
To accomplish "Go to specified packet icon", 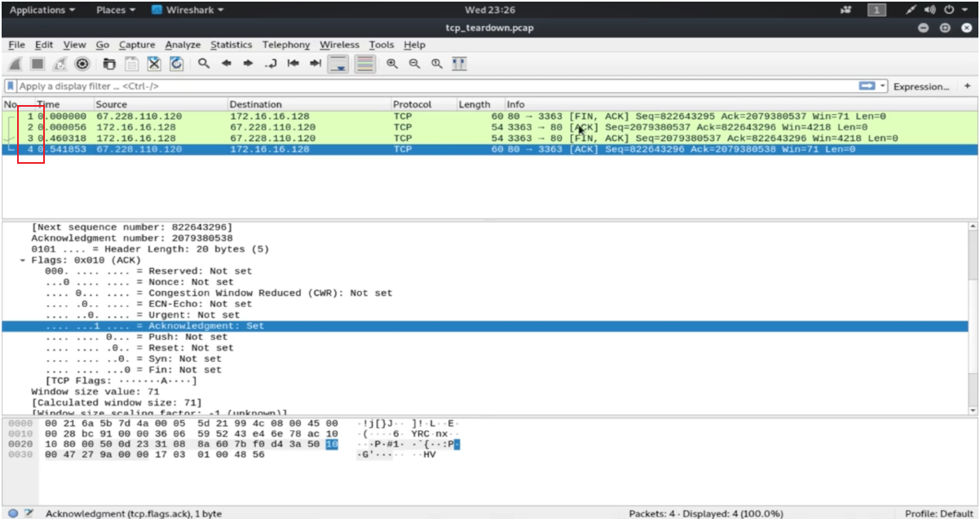I will (x=271, y=64).
